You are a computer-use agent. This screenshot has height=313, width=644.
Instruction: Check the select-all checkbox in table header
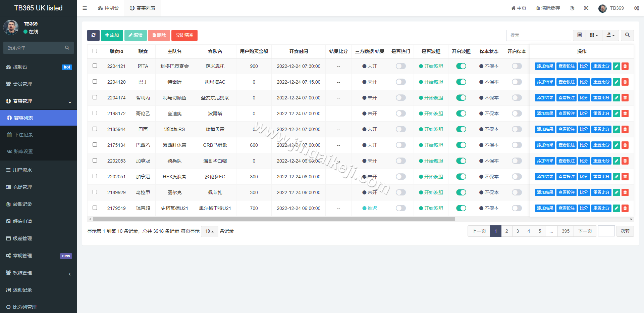coord(95,51)
